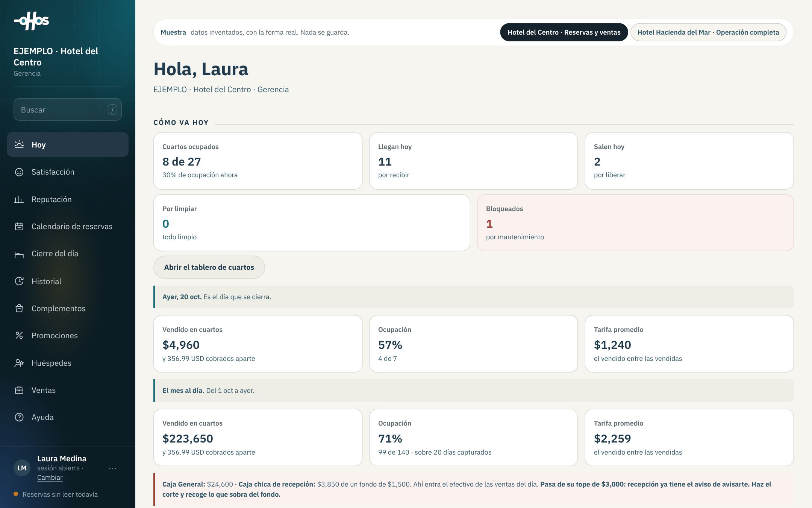Click the Ayer, 20 oct. banner
This screenshot has width=812, height=508.
point(474,297)
